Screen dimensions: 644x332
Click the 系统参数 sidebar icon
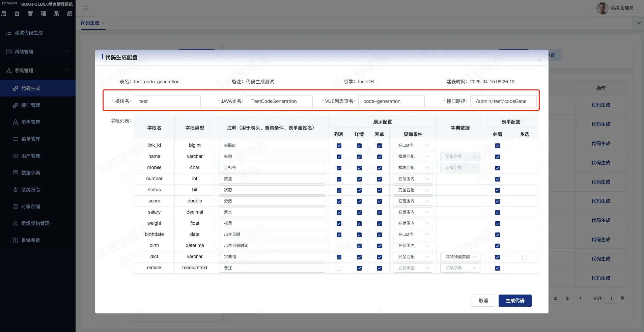(16, 240)
